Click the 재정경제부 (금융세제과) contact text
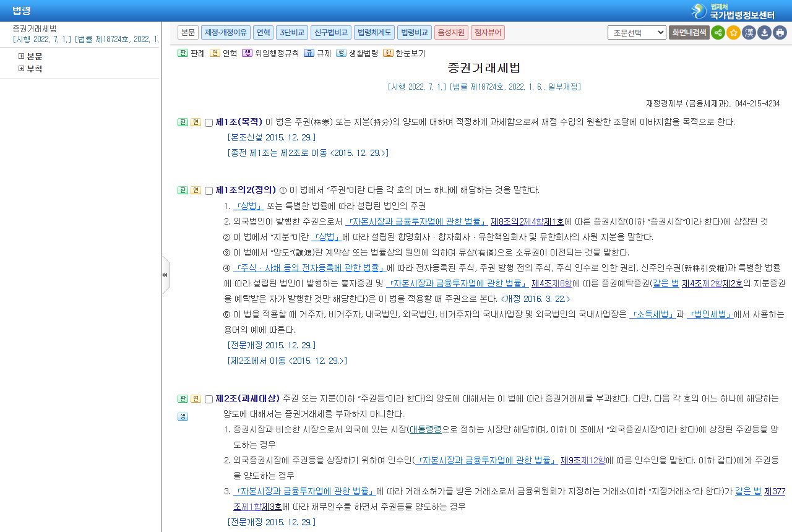This screenshot has width=792, height=532. [713, 104]
